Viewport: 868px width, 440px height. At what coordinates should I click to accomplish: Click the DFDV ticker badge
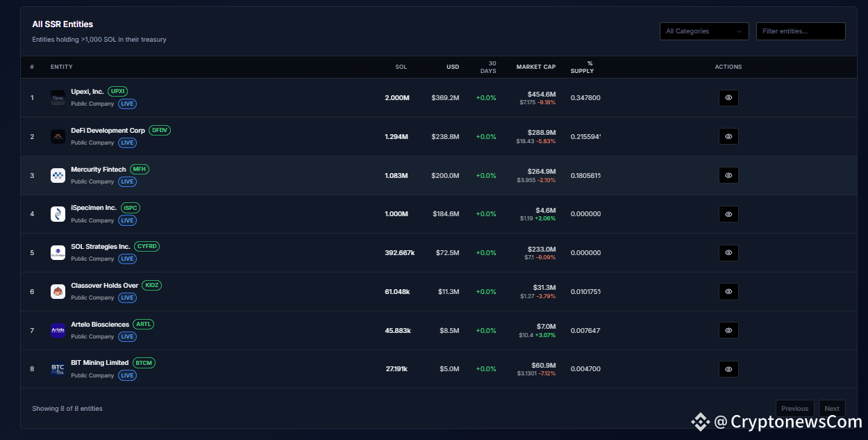point(160,131)
